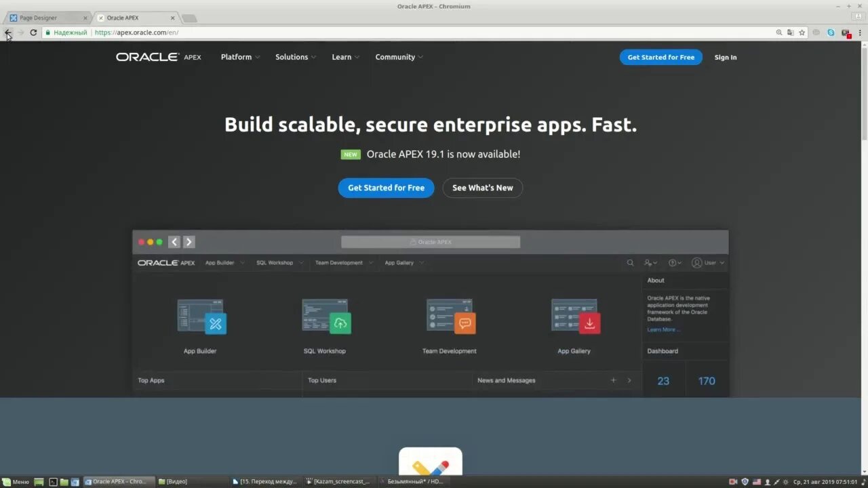Expand the Community menu
Screen dimensions: 868x488
click(399, 57)
